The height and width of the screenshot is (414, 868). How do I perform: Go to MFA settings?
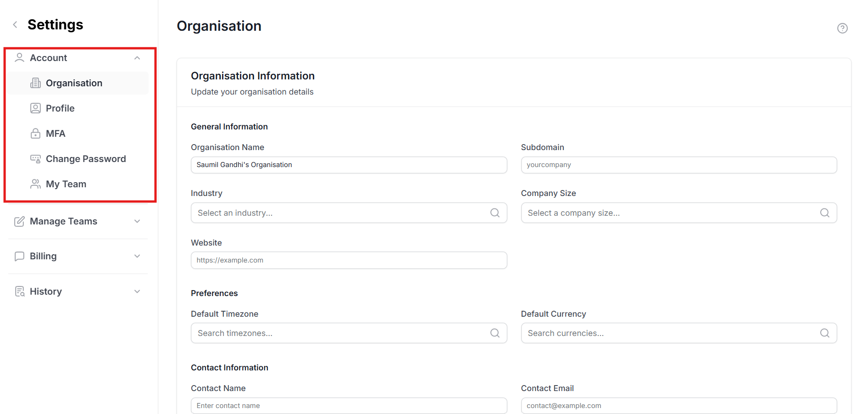point(56,134)
